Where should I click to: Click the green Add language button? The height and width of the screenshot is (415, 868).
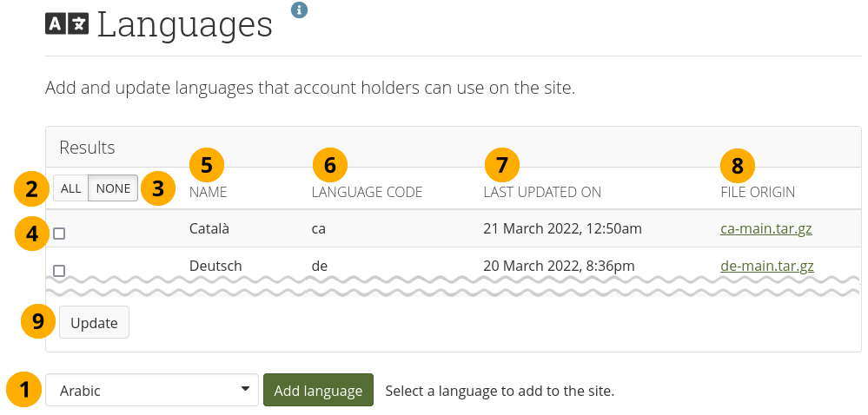[x=318, y=391]
